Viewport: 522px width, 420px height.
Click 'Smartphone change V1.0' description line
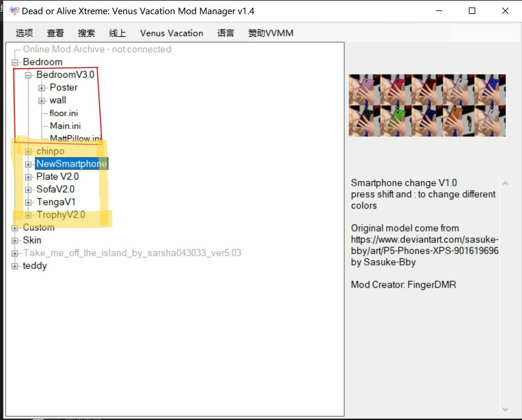click(x=404, y=183)
